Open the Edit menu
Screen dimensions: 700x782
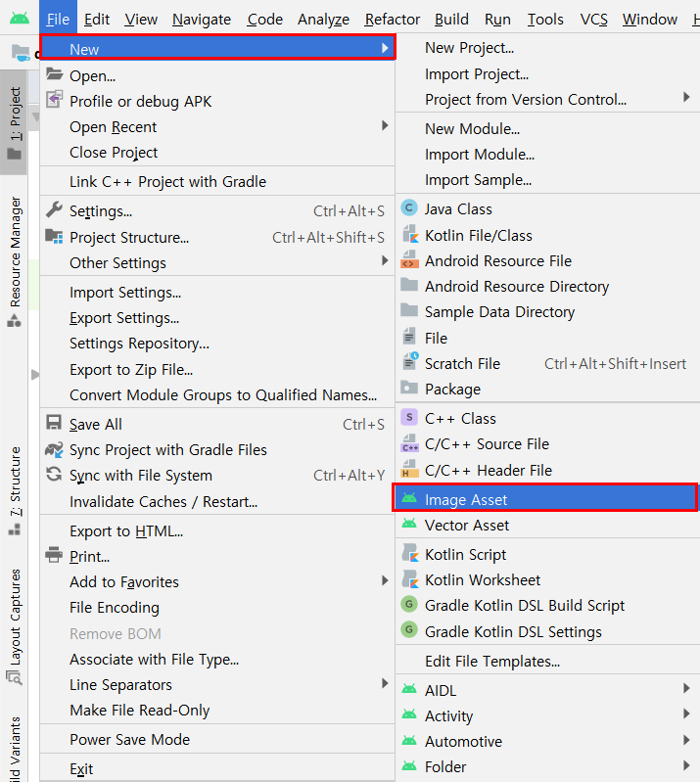pyautogui.click(x=97, y=20)
